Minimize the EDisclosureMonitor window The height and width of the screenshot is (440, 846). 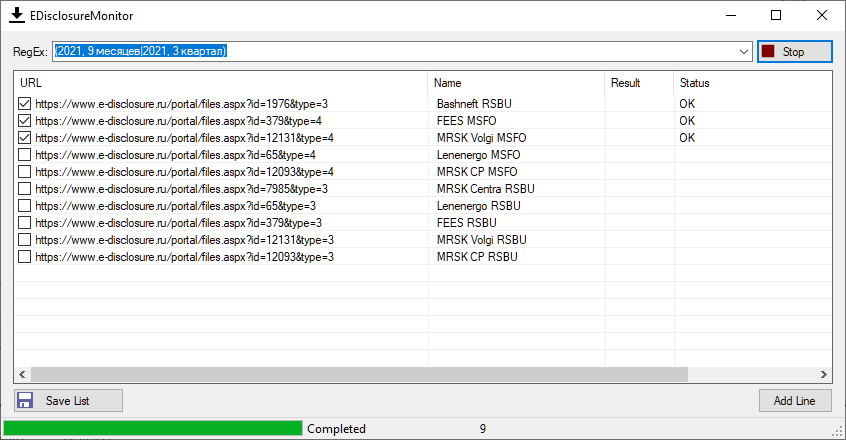(731, 15)
